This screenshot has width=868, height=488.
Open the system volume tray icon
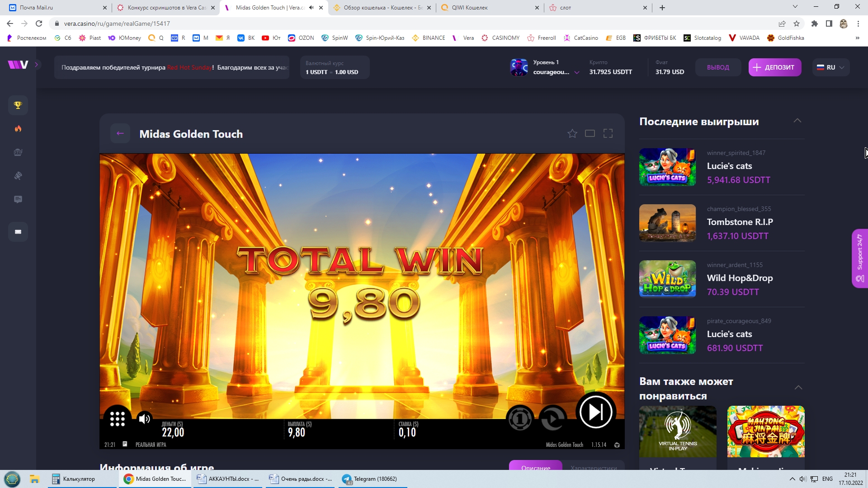click(803, 479)
